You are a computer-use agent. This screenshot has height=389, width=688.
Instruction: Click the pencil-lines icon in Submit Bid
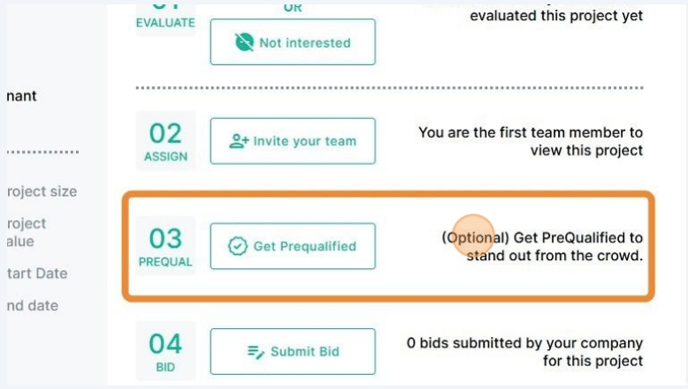tap(256, 352)
